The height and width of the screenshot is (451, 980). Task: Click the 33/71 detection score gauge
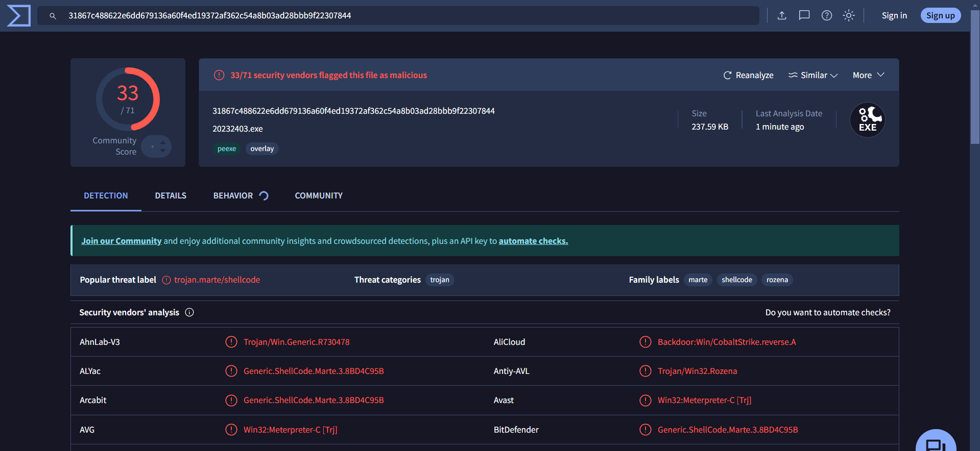[128, 99]
